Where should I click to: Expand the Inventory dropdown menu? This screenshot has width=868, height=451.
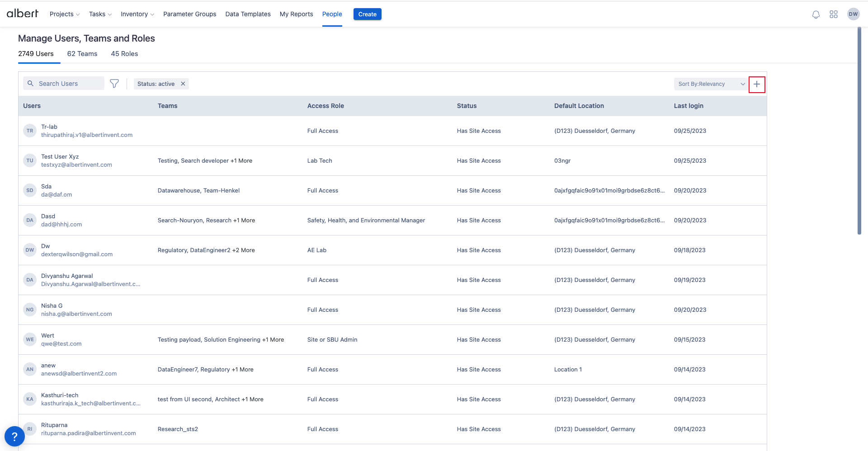pyautogui.click(x=137, y=14)
